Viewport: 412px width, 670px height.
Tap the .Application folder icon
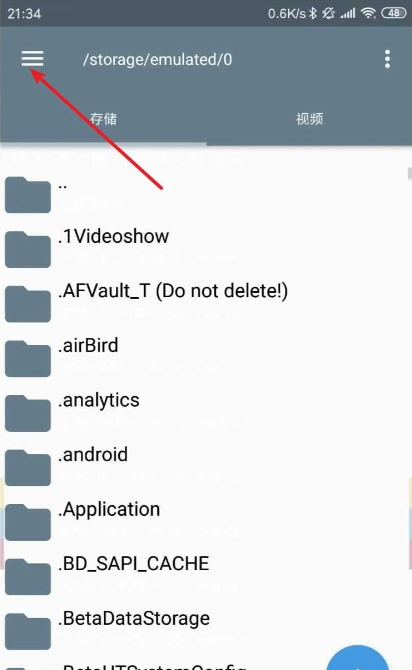28,522
